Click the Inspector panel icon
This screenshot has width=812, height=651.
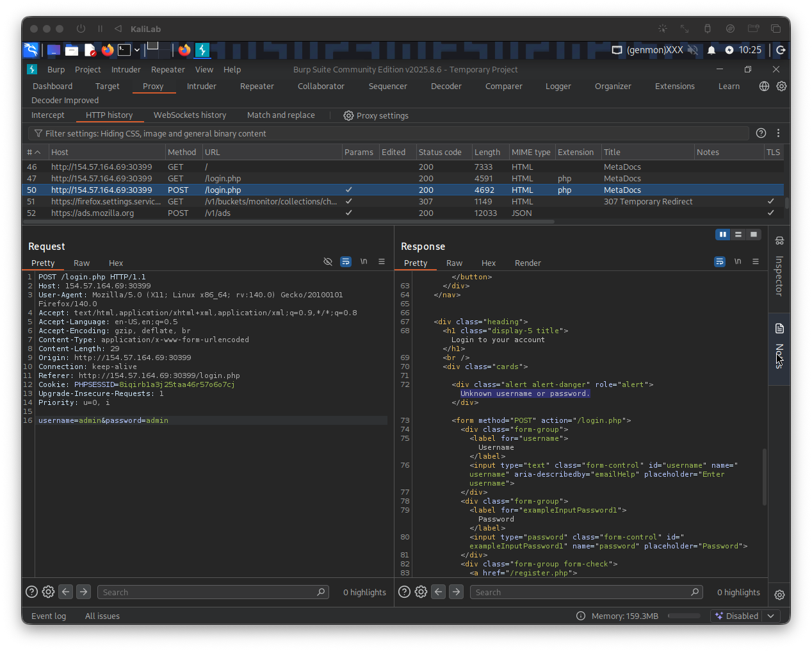(779, 241)
